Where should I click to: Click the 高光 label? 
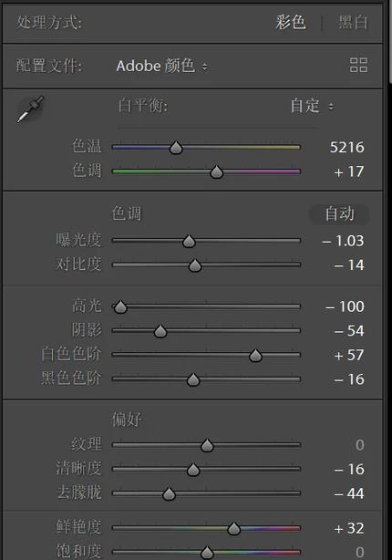click(87, 306)
